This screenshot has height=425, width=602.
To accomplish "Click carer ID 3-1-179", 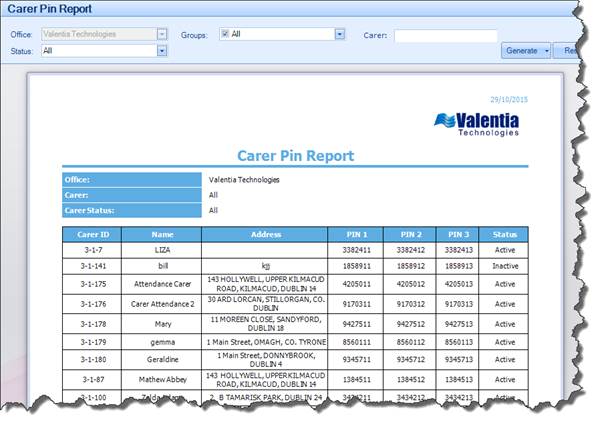I will 93,342.
